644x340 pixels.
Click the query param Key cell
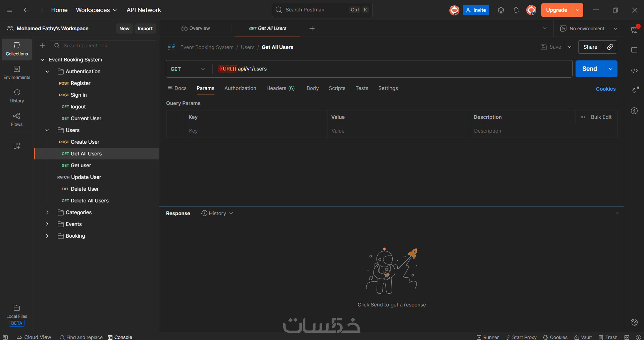click(x=256, y=131)
